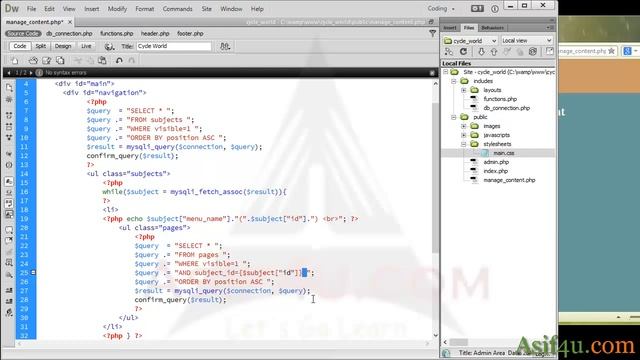Click the Expand All code icon
The width and height of the screenshot is (640, 360).
tap(9, 138)
